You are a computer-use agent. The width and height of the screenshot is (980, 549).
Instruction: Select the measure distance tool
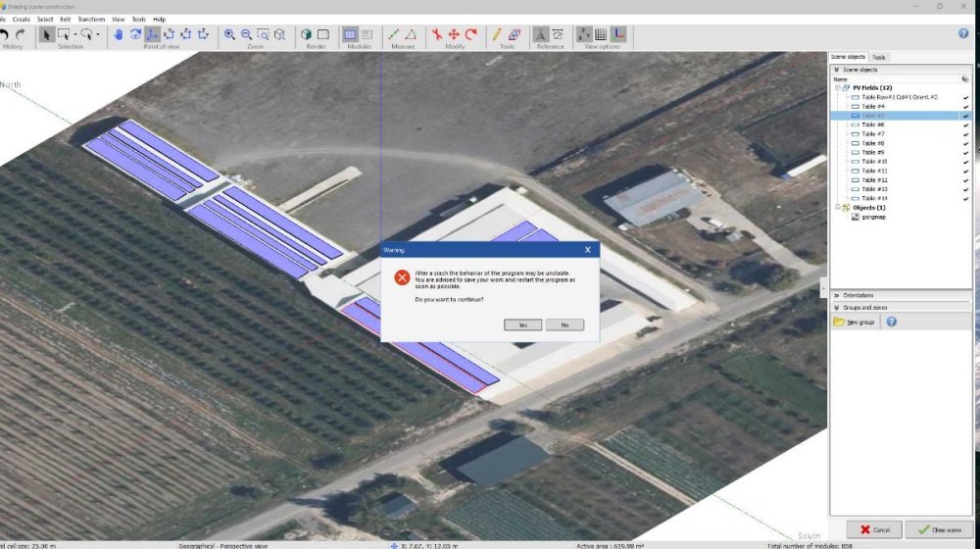point(394,34)
